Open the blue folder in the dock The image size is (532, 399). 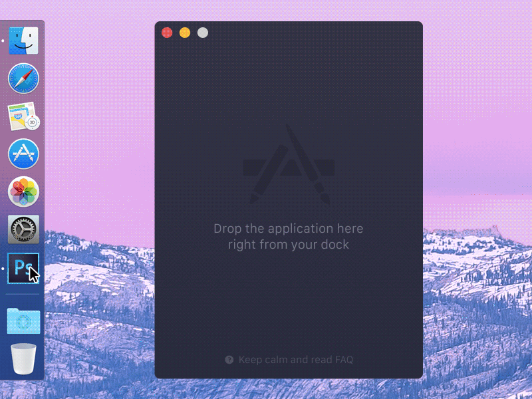23,321
